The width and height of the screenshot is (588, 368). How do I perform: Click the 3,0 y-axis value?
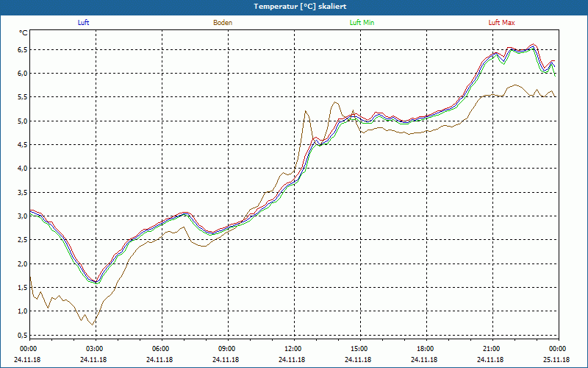tap(23, 216)
